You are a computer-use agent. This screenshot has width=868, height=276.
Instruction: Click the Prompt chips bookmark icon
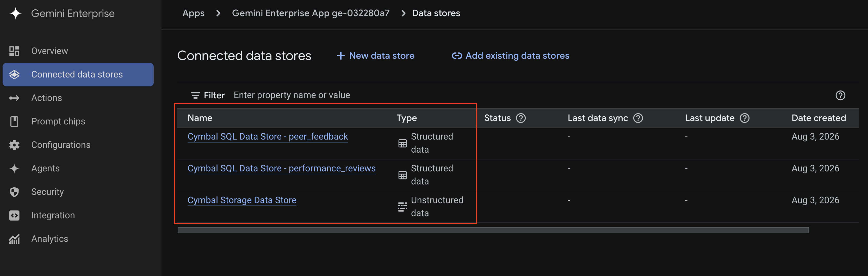point(14,122)
